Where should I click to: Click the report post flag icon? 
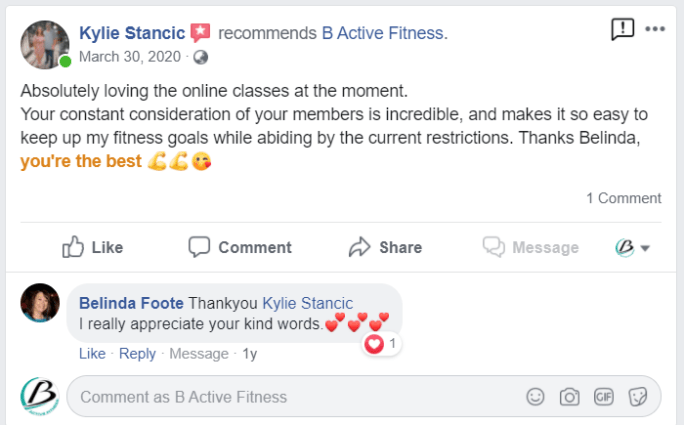[x=622, y=29]
